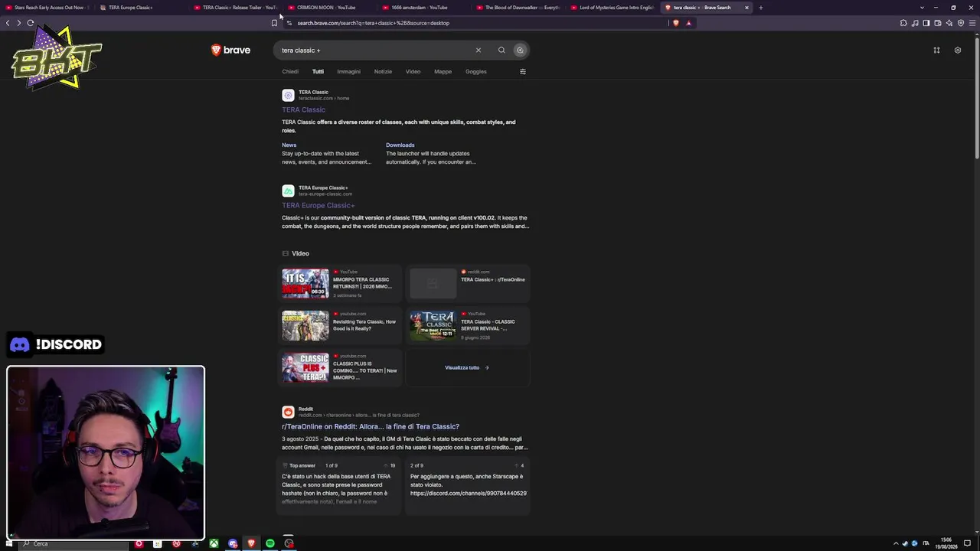
Task: Open TERA Classic - CLASSIC SERVER REVIVAL thumbnail
Action: (x=433, y=325)
